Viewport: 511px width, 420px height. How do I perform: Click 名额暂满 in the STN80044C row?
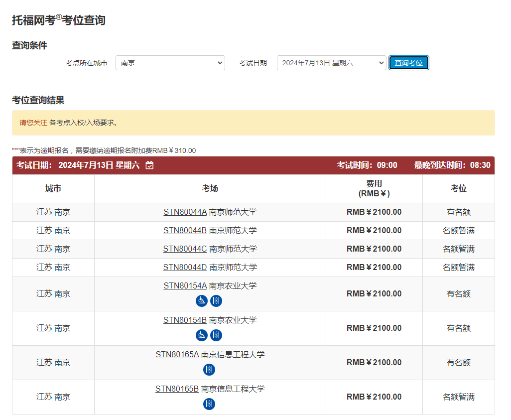click(459, 249)
